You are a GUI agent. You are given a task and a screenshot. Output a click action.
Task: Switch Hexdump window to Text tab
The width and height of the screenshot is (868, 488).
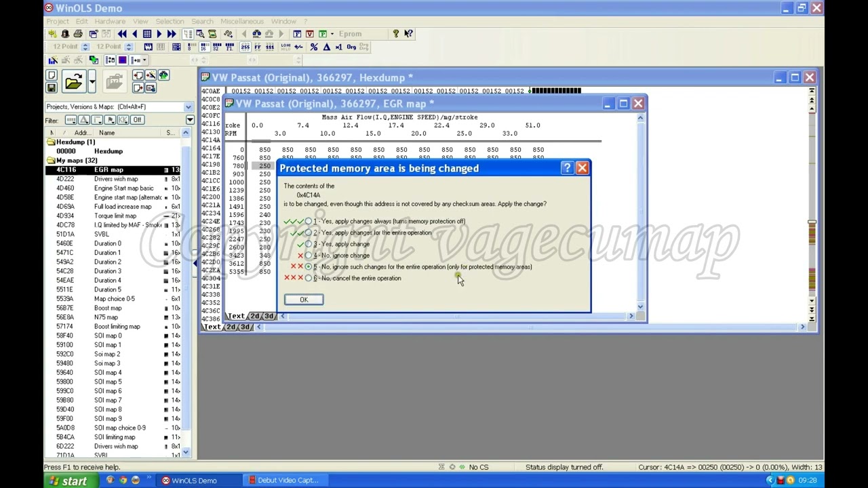coord(212,327)
